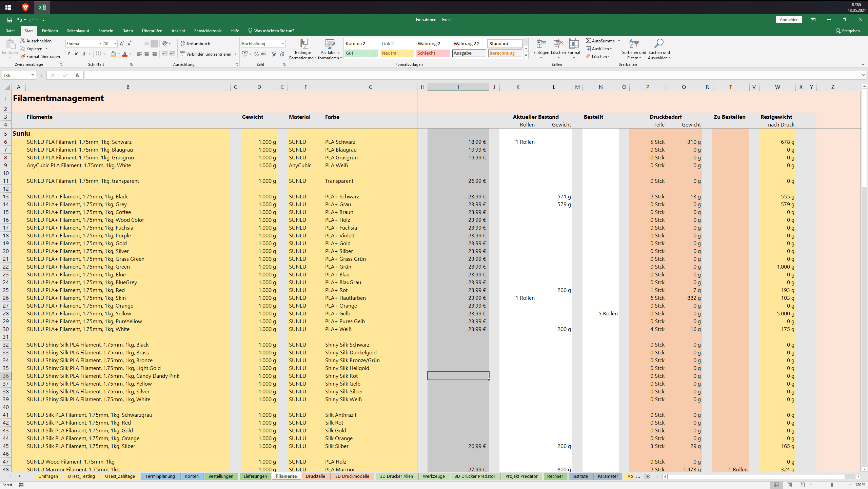This screenshot has width=868, height=489.
Task: Click the zoom slider in status bar
Action: click(832, 485)
